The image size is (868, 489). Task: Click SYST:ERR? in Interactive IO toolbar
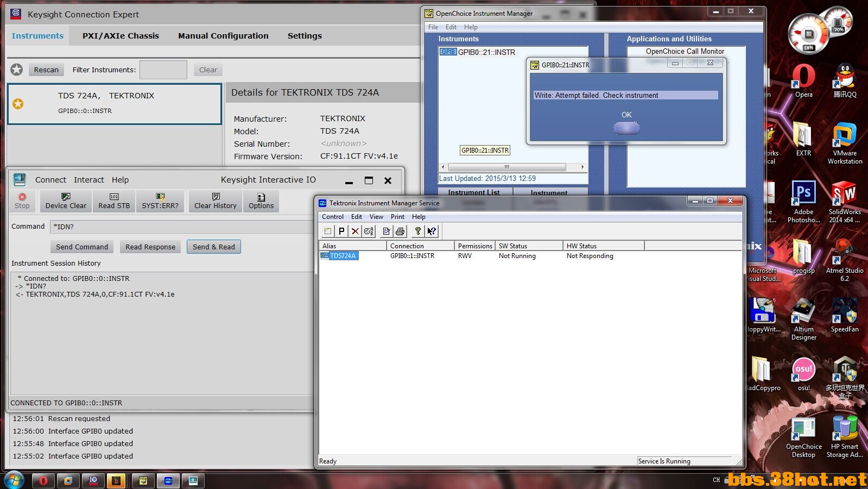[160, 201]
